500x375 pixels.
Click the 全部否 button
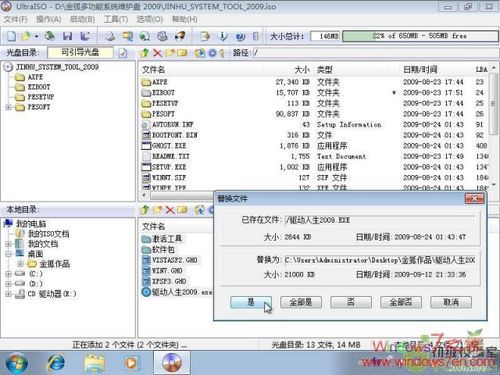401,302
